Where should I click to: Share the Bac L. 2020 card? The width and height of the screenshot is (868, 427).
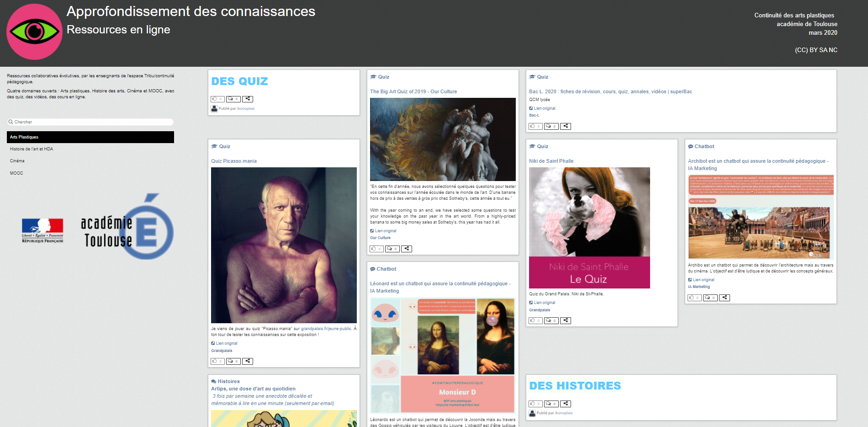(x=566, y=126)
